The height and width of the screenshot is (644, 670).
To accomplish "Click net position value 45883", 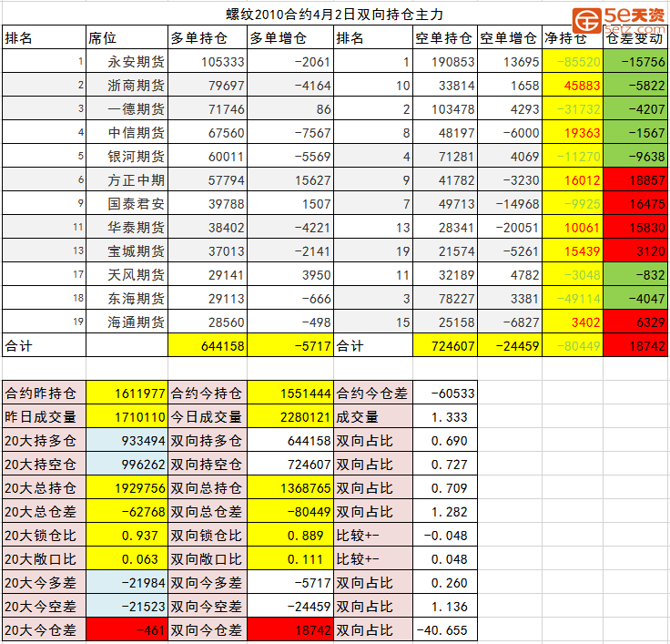I will point(573,85).
